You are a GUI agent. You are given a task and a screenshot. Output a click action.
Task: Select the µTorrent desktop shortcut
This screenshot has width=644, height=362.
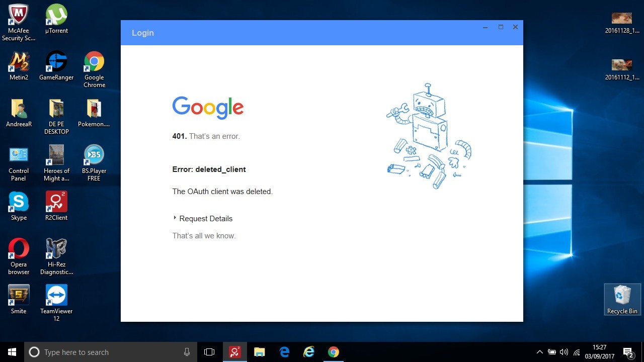pos(56,16)
